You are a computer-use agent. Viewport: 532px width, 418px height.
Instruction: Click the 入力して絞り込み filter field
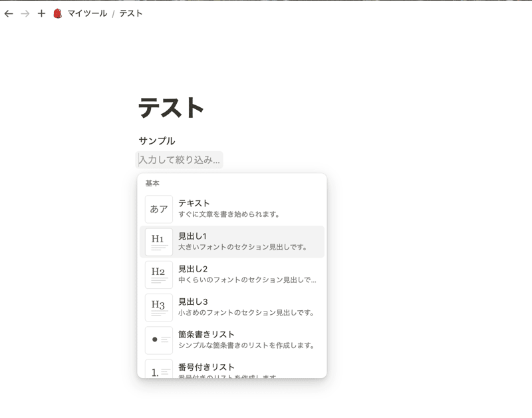click(x=180, y=158)
